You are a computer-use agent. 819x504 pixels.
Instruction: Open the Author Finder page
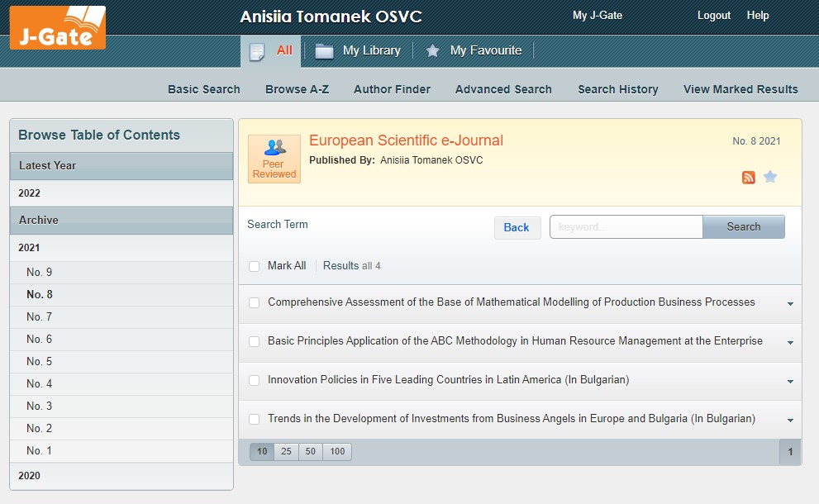click(392, 89)
